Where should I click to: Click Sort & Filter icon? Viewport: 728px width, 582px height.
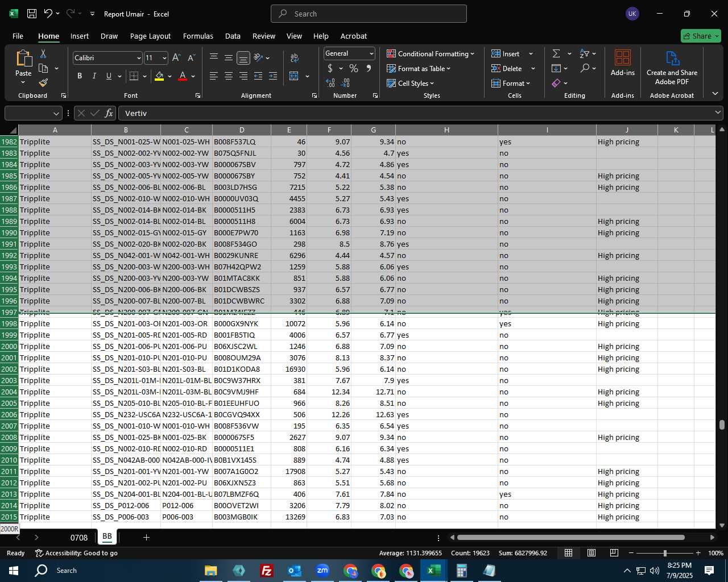(x=585, y=53)
